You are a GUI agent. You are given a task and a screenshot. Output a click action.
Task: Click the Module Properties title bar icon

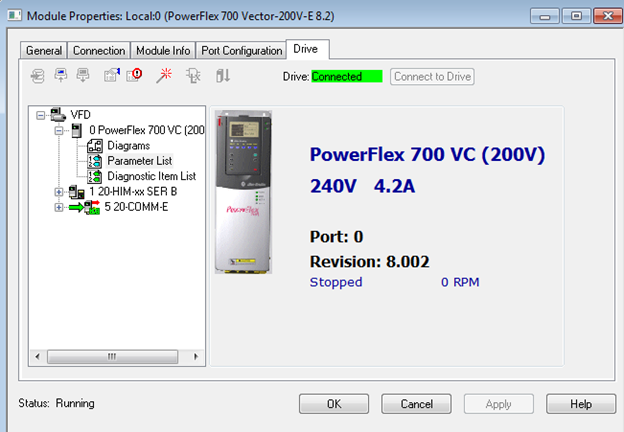coord(14,16)
